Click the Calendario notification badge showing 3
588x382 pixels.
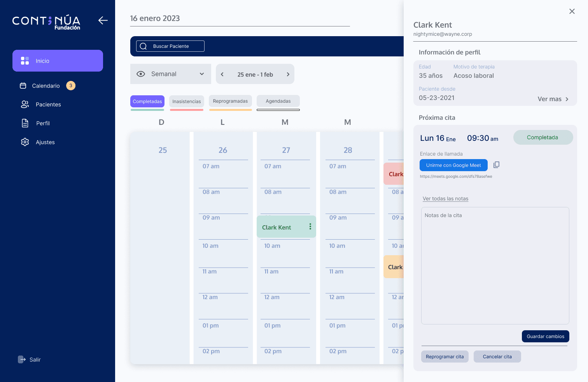coord(71,86)
